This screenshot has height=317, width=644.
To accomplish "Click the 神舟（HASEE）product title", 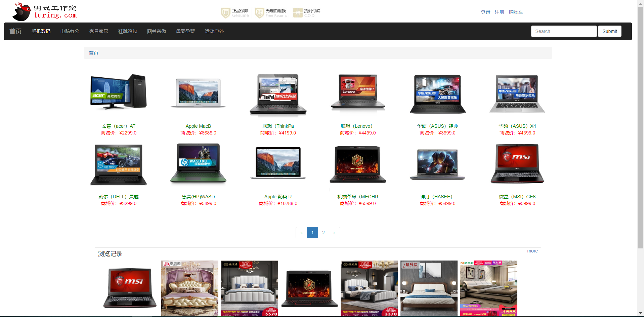I will click(x=438, y=197).
